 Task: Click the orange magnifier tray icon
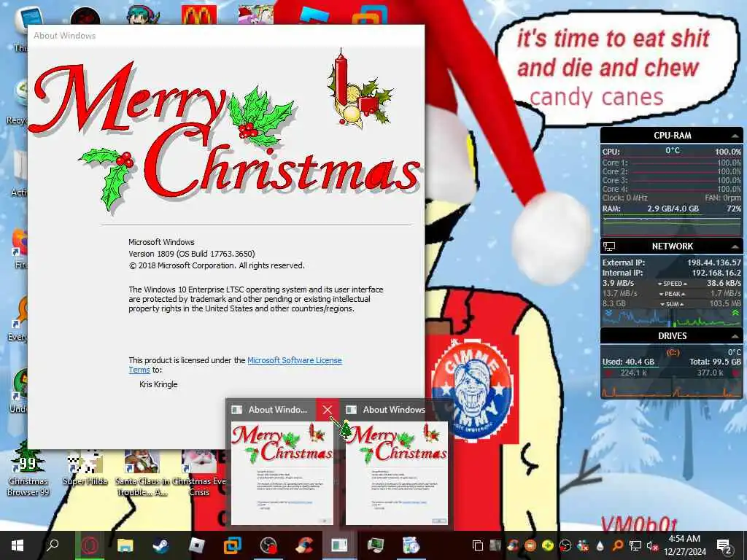(x=617, y=545)
